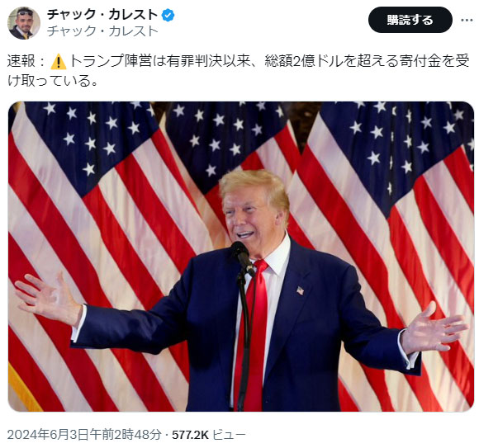
Task: Click the gold flag fringe at photo corner
Action: click(23, 388)
